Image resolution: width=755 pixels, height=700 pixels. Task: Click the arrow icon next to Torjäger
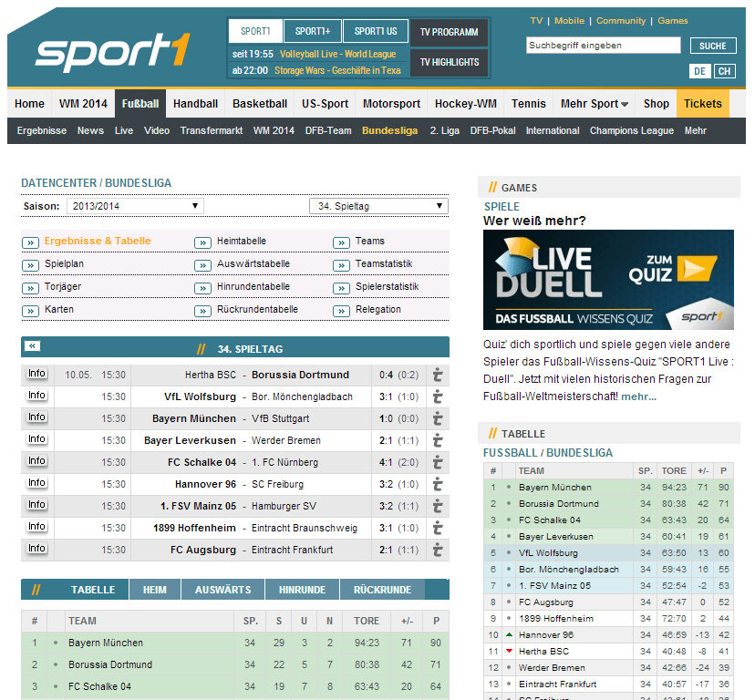tap(30, 288)
